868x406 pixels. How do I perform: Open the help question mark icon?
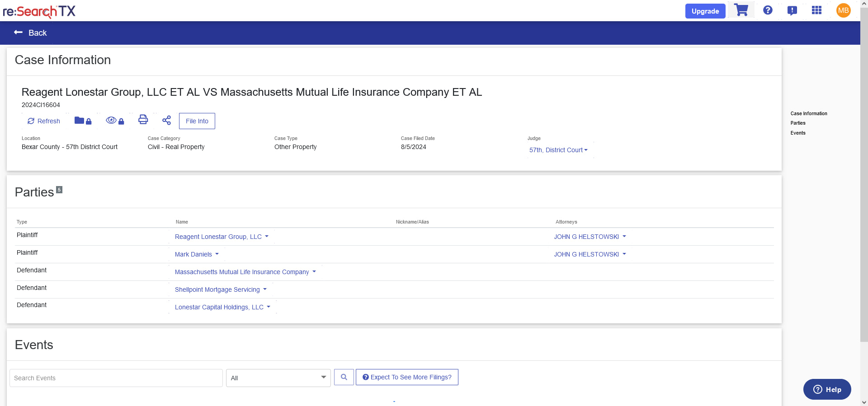coord(768,10)
